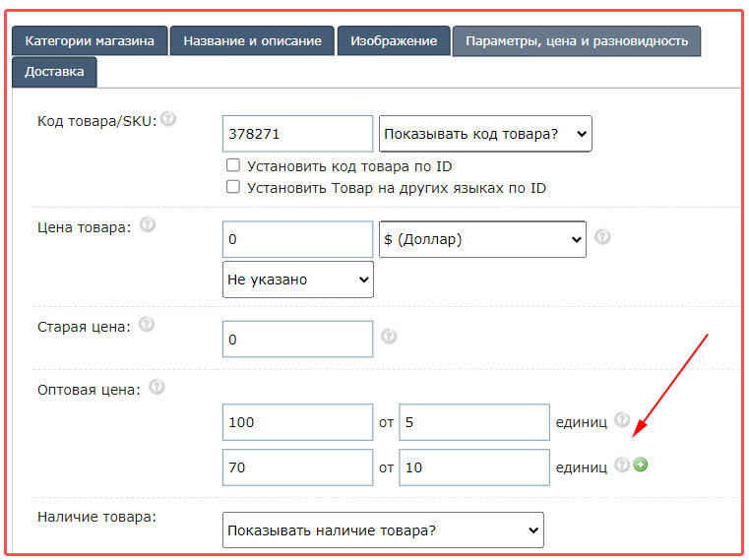
Task: Open the Название и описание tab
Action: pos(252,41)
